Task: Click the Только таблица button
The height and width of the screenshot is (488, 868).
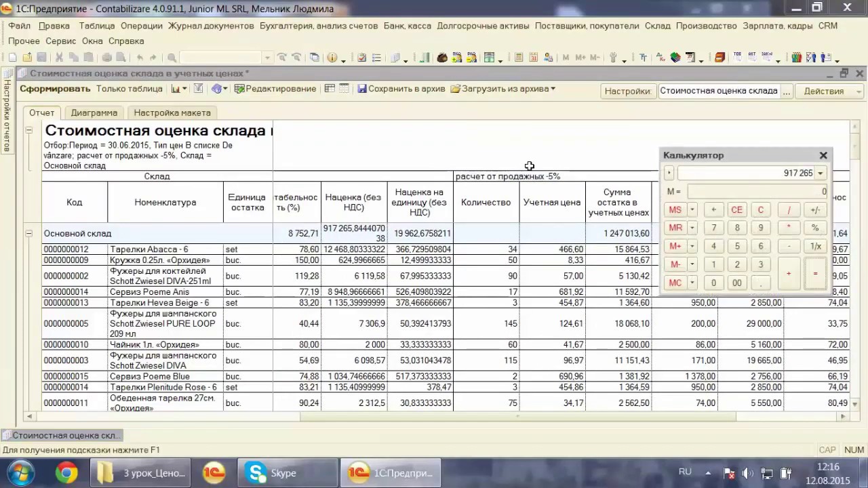Action: pyautogui.click(x=130, y=89)
